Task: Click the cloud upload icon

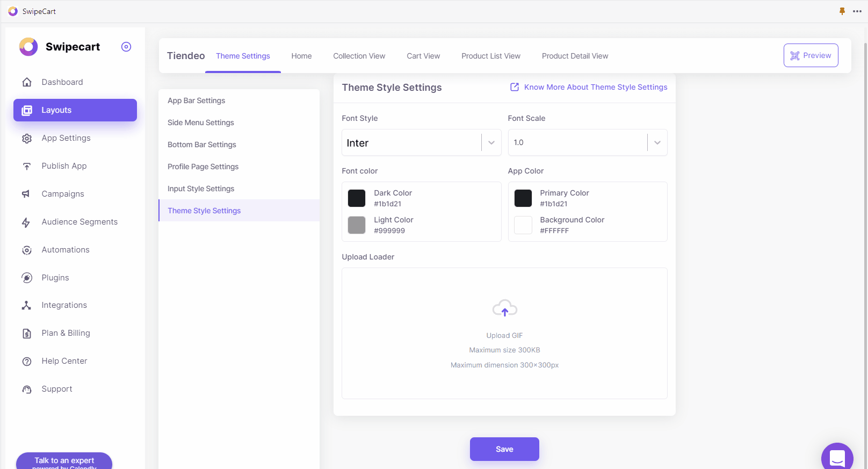Action: (505, 308)
